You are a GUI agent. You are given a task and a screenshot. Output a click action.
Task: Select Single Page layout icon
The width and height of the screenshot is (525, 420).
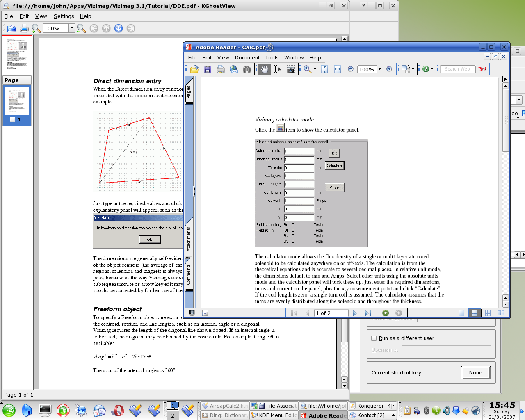461,313
